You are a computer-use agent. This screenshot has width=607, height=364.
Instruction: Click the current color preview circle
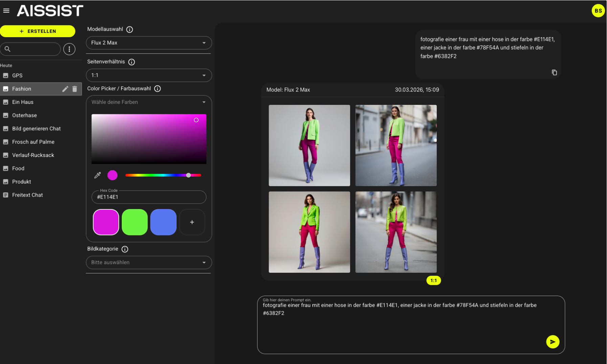pos(112,175)
